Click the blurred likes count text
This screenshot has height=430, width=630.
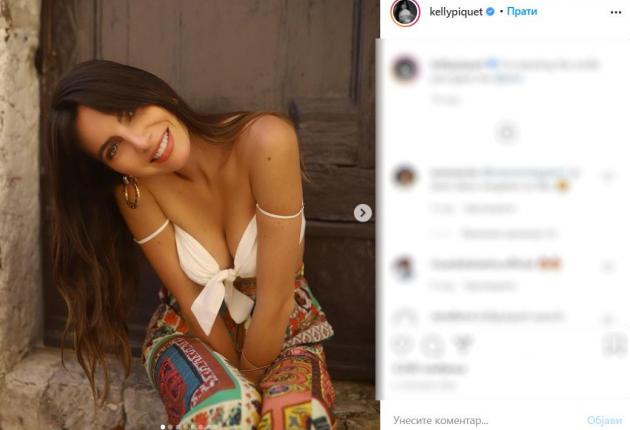click(x=429, y=368)
